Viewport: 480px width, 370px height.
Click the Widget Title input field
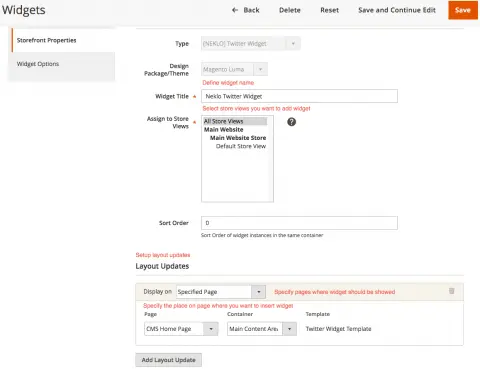click(299, 96)
